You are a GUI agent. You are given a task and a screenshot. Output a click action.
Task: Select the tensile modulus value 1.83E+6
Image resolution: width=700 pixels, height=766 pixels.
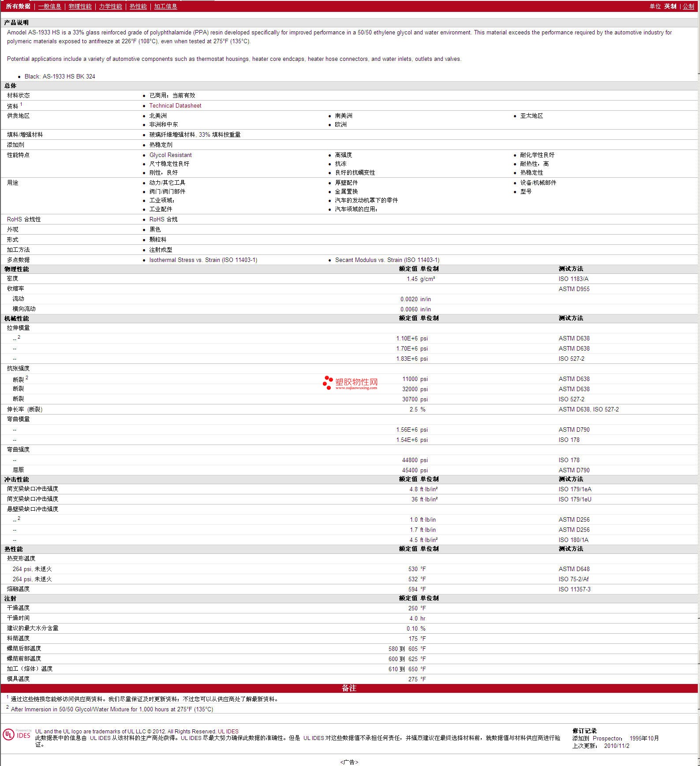point(407,359)
